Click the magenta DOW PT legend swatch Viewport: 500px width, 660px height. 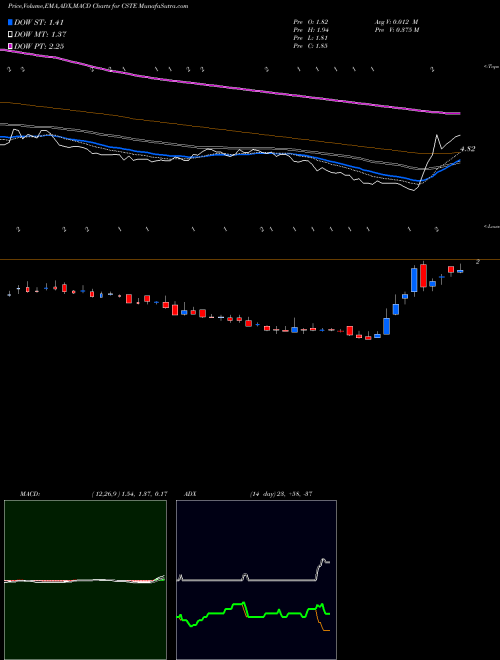(x=10, y=46)
